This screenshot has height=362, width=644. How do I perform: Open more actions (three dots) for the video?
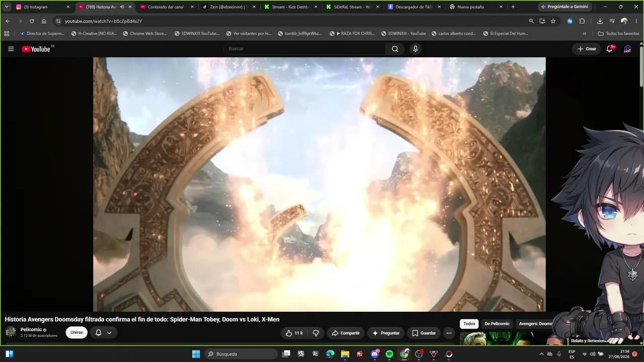click(449, 333)
